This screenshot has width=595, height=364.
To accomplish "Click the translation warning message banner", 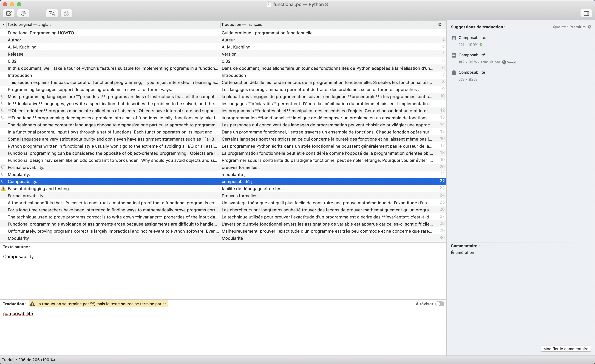I will tap(98, 304).
